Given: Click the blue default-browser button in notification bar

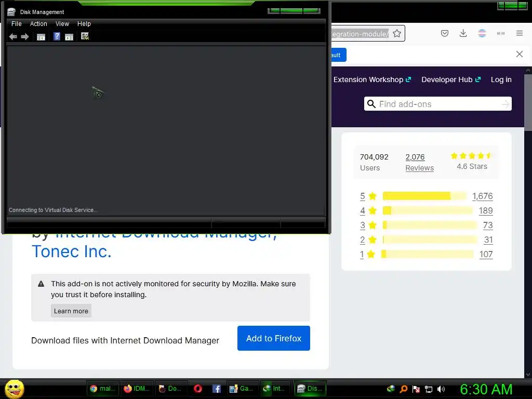Looking at the screenshot, I should point(339,55).
